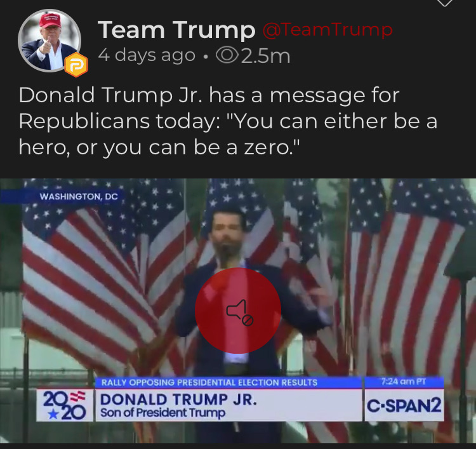
Task: Select the Donald Trump Jr. post text
Action: 228,121
